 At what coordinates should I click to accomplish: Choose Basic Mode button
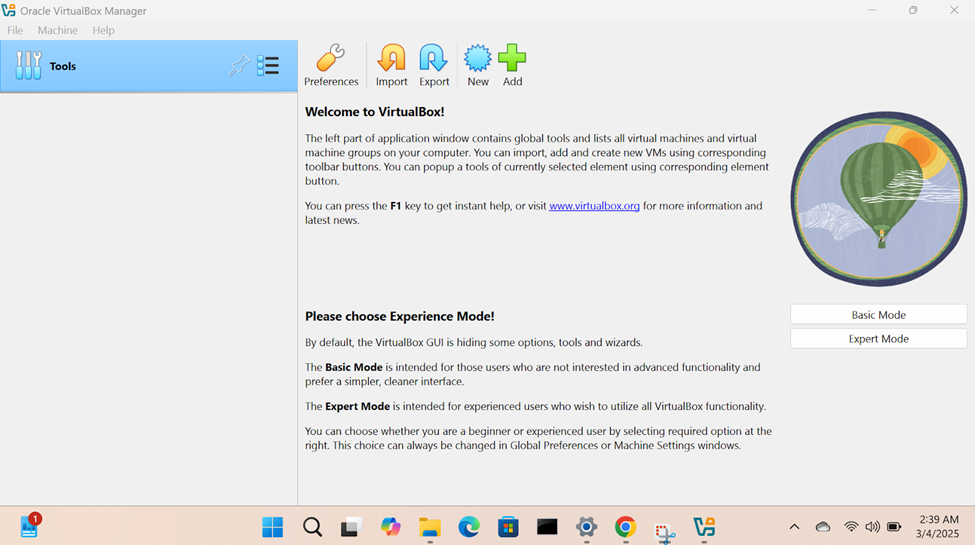point(879,315)
